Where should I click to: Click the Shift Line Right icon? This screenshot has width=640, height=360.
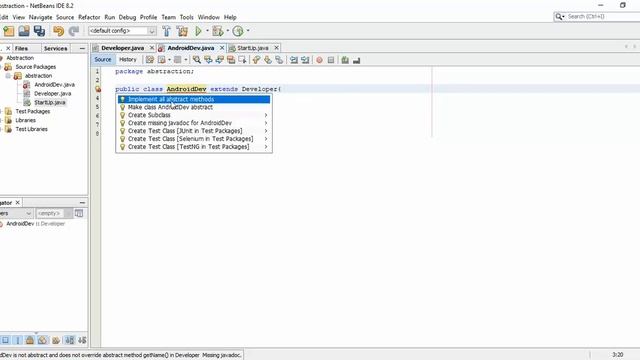[305, 60]
